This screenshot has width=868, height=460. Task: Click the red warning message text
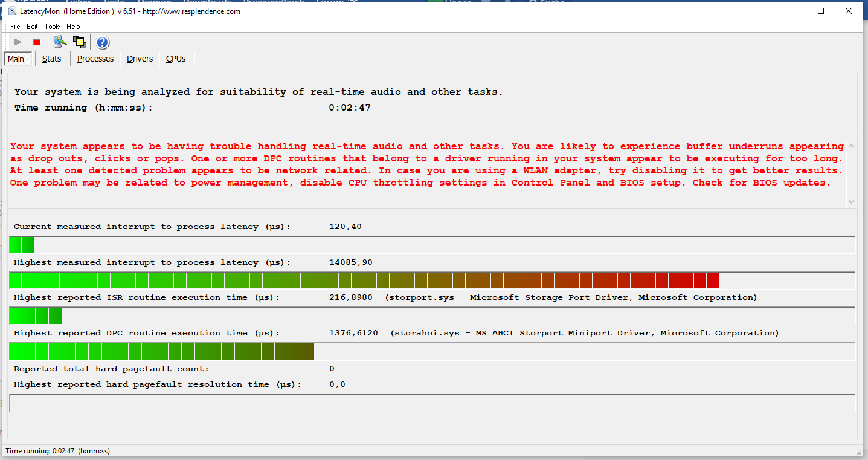[x=427, y=164]
